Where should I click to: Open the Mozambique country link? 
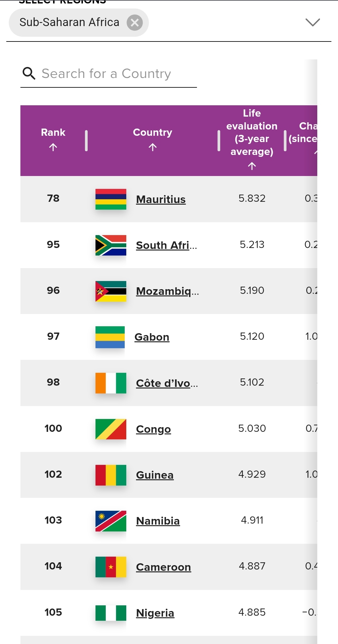pyautogui.click(x=167, y=291)
